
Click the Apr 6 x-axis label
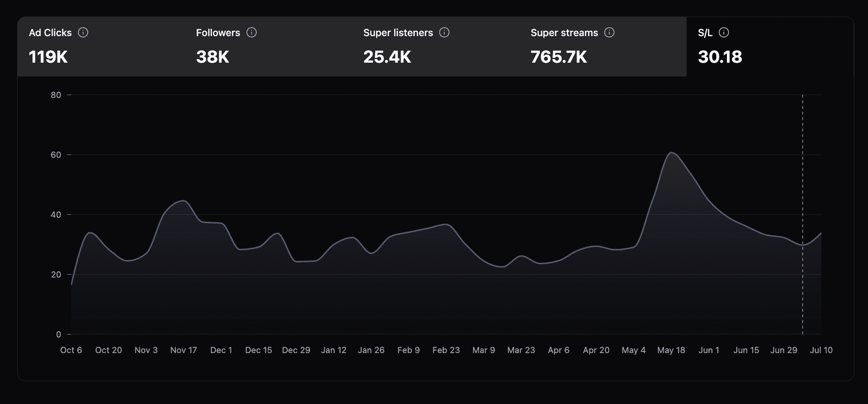tap(559, 350)
